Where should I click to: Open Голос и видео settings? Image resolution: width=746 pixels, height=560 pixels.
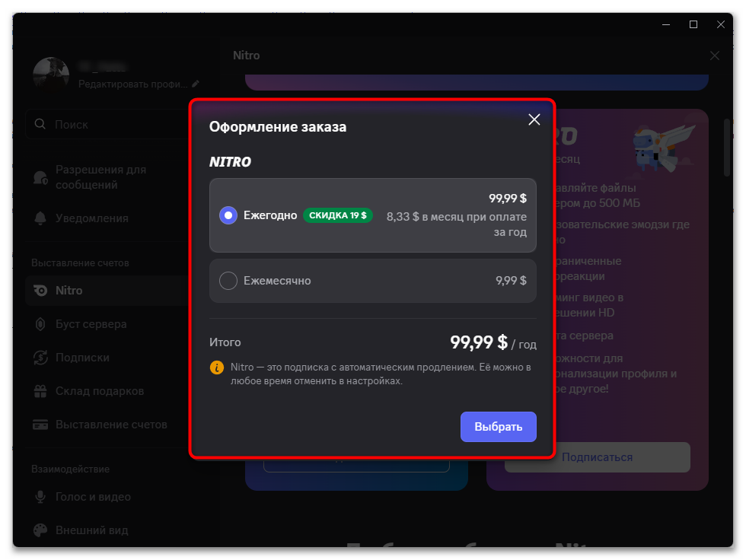(x=108, y=497)
